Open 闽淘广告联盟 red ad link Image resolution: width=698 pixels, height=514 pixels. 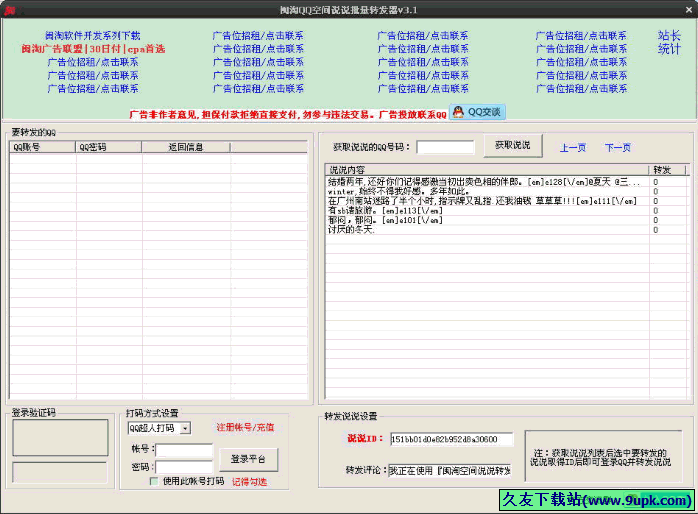pos(93,49)
